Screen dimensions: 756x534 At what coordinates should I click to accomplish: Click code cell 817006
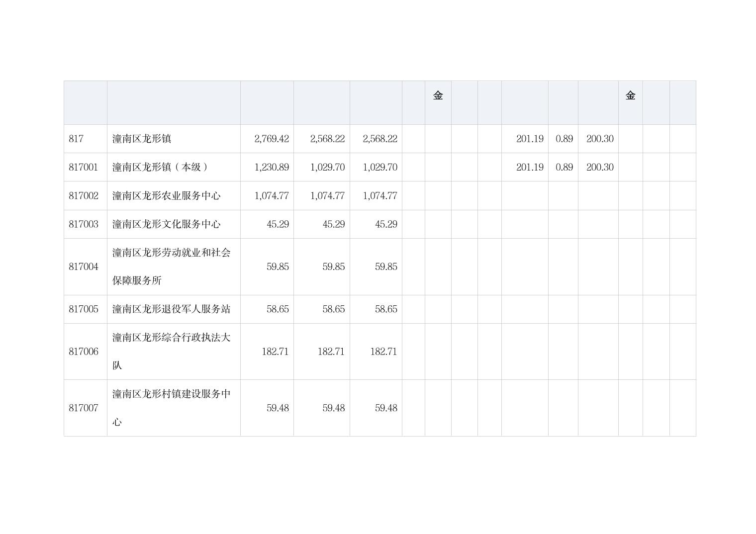pyautogui.click(x=84, y=352)
